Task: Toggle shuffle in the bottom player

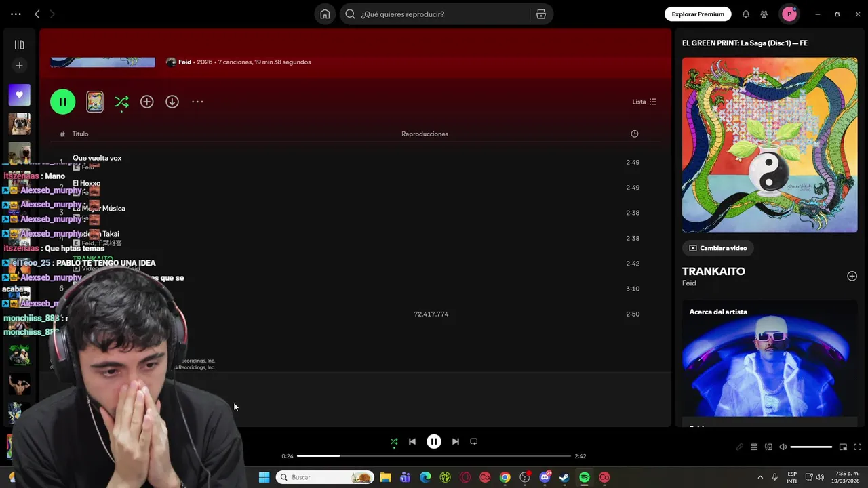Action: tap(394, 441)
